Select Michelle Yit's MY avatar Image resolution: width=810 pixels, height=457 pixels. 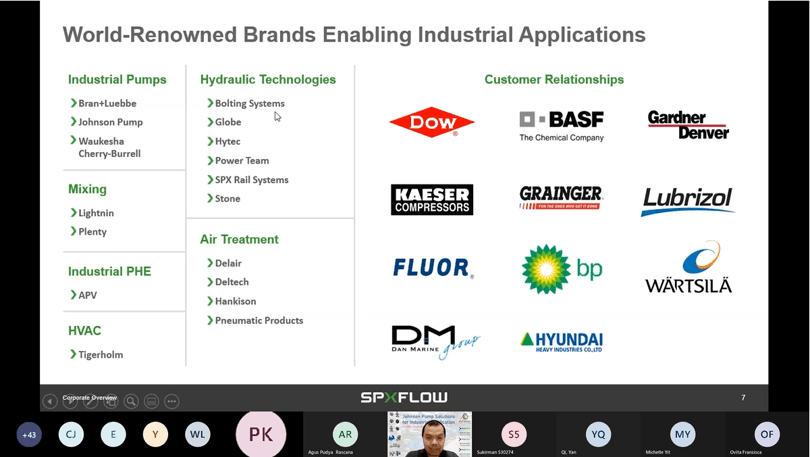(682, 434)
